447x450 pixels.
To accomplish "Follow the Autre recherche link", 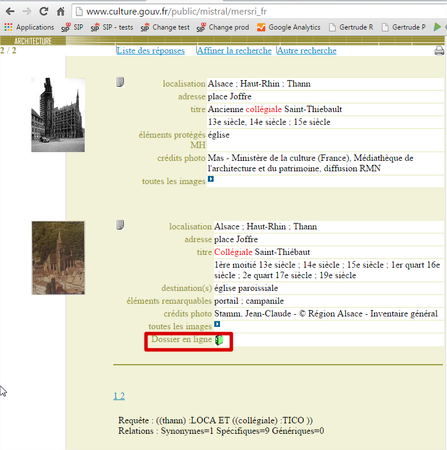I will [x=307, y=51].
